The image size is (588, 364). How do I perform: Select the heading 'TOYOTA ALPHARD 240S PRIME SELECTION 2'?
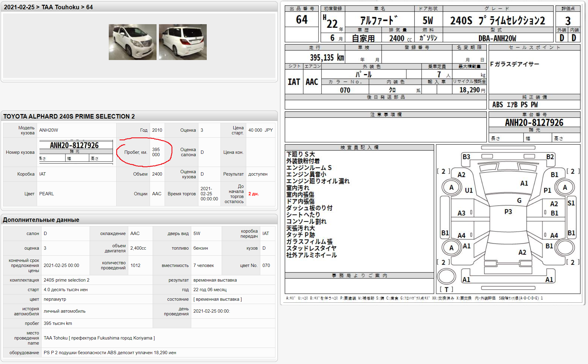pos(69,116)
